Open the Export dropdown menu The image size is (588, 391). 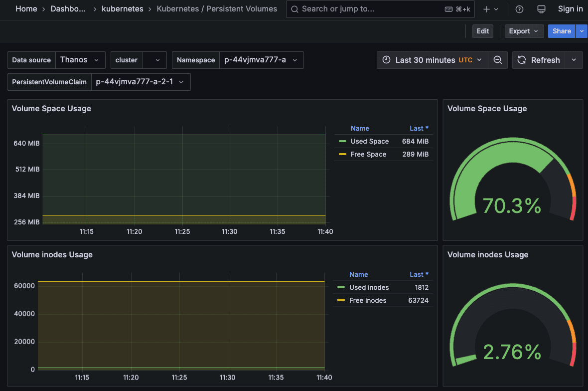point(524,31)
